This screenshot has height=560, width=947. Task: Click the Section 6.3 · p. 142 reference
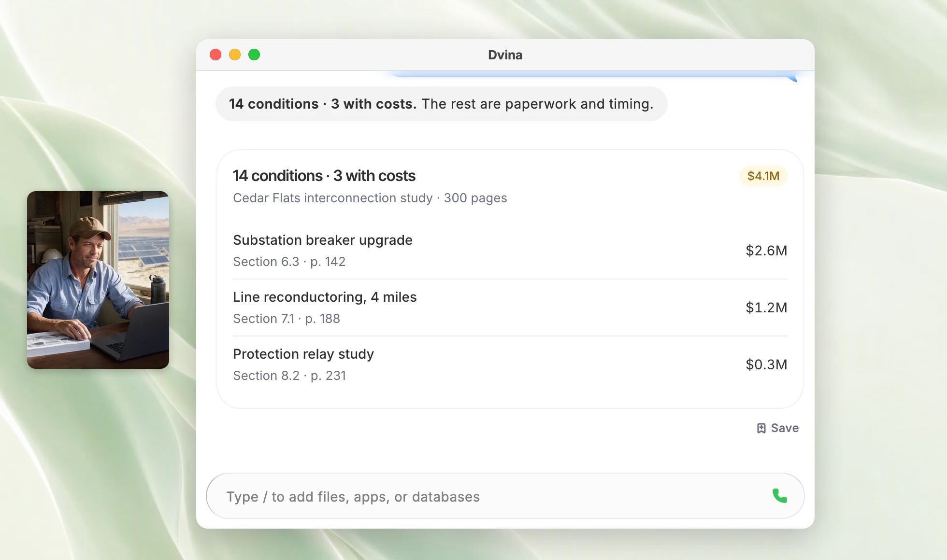tap(289, 262)
